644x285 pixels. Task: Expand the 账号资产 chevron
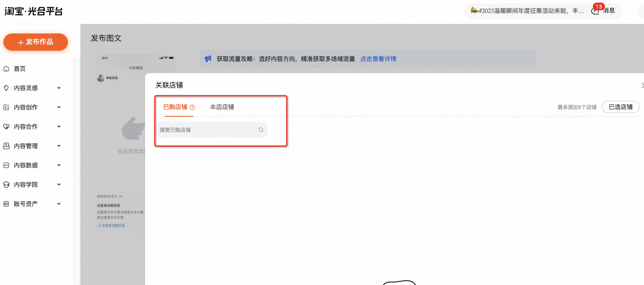[59, 204]
